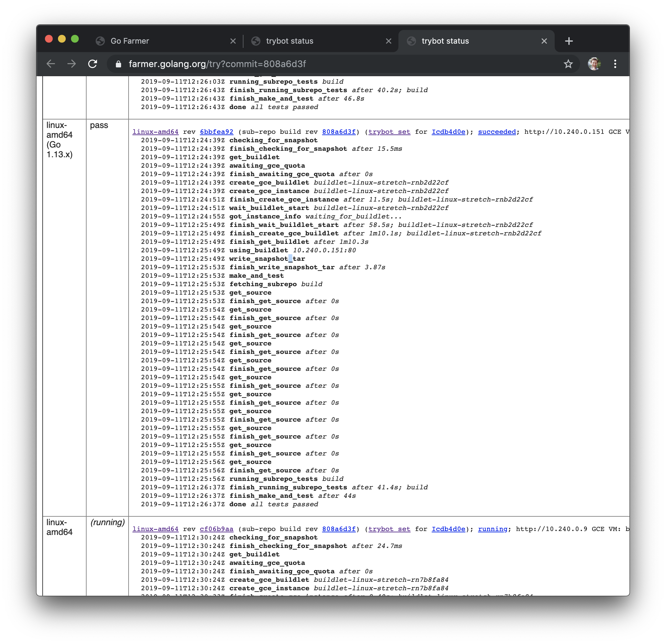This screenshot has width=666, height=644.
Task: Open a new browser tab
Action: tap(569, 41)
